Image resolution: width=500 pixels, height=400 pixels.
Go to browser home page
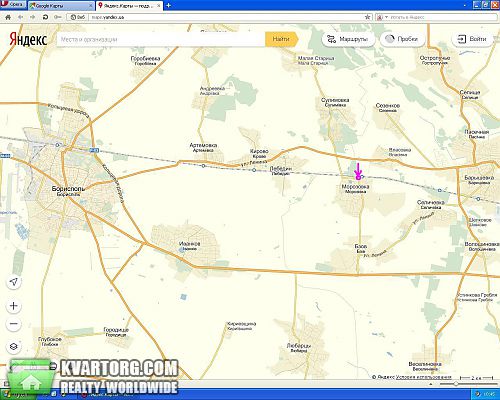pyautogui.click(x=8, y=17)
